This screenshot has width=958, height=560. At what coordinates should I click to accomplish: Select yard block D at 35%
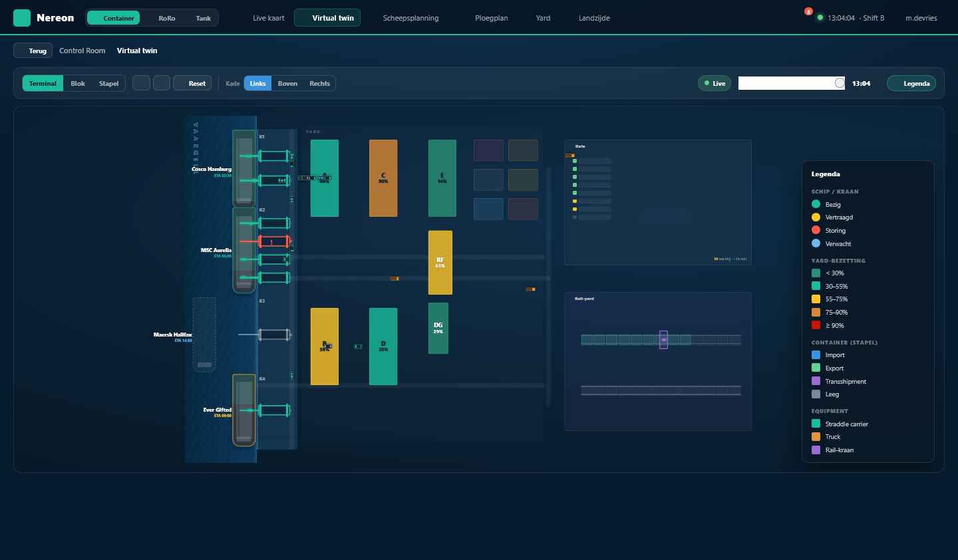383,347
